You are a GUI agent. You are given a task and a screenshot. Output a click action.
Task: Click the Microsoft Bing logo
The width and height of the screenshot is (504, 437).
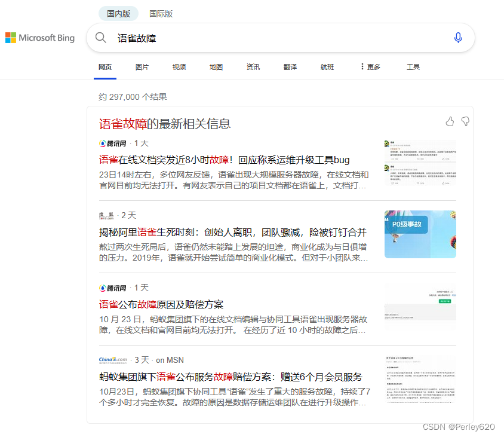click(40, 38)
